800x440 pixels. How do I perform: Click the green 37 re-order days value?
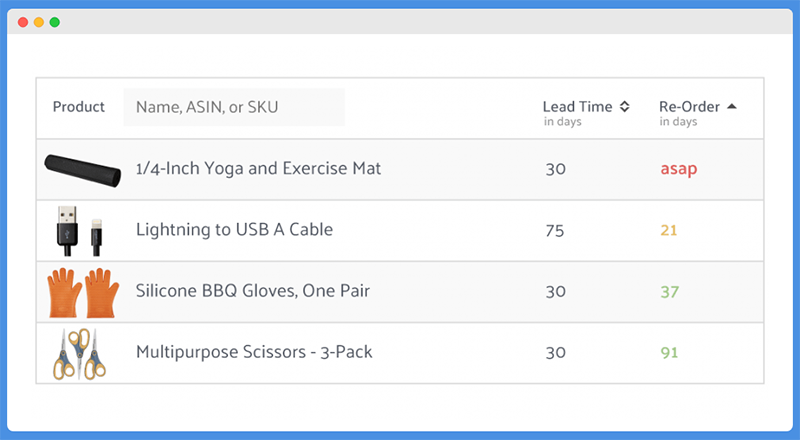pyautogui.click(x=669, y=292)
